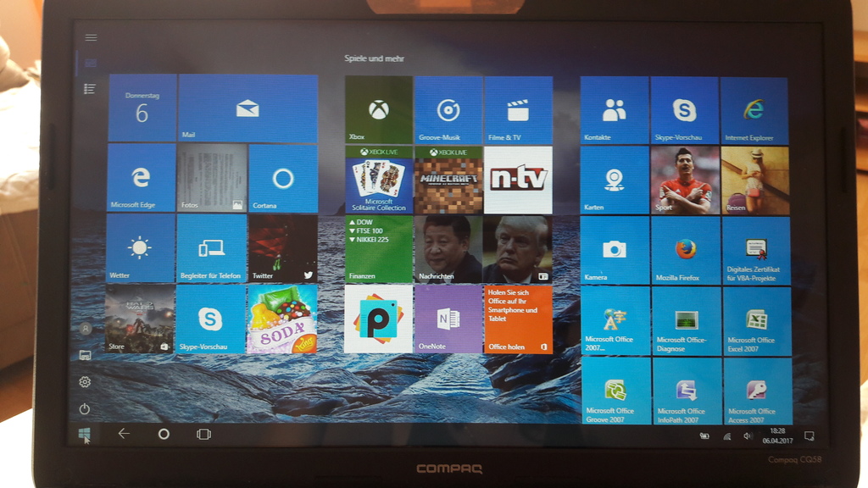Open Digitales Zertifikat für VBA-Projekte tile
Screen dimensions: 868x488
point(756,251)
